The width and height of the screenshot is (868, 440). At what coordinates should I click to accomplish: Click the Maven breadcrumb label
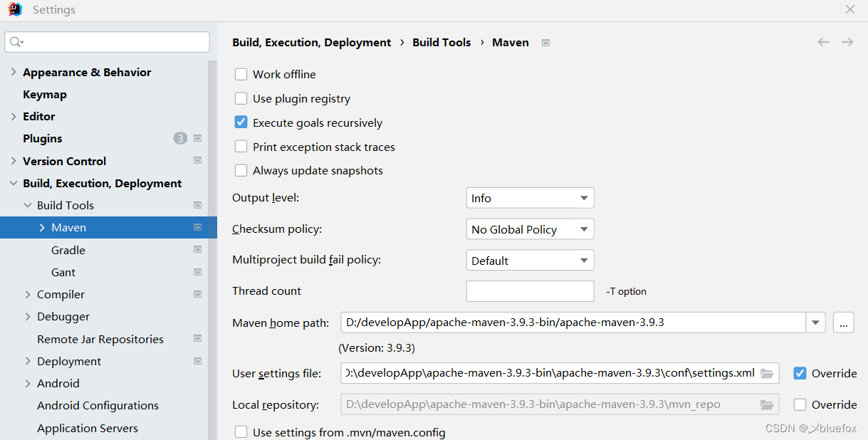coord(511,42)
